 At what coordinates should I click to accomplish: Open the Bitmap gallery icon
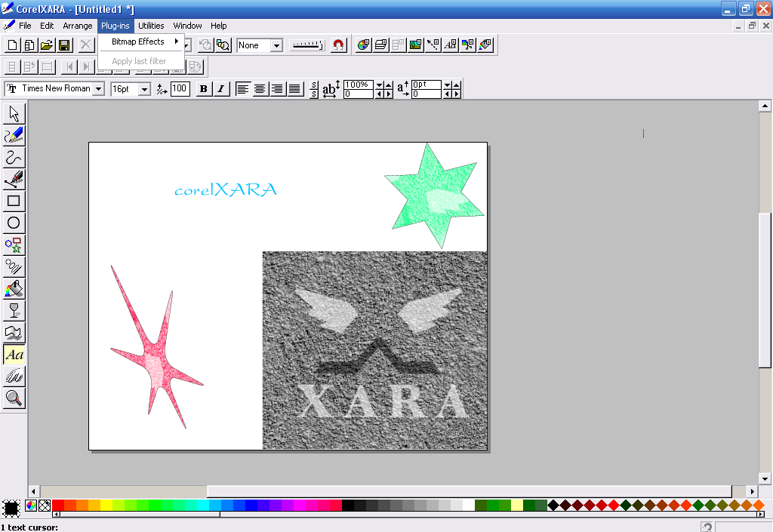[x=416, y=45]
